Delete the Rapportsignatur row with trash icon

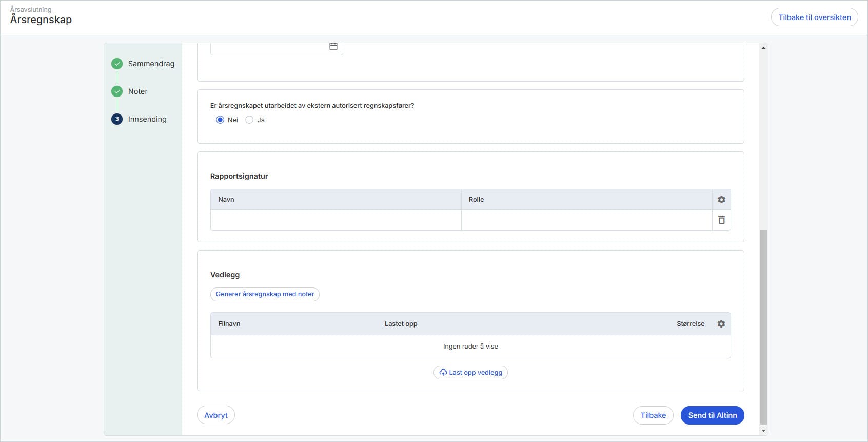pos(721,220)
